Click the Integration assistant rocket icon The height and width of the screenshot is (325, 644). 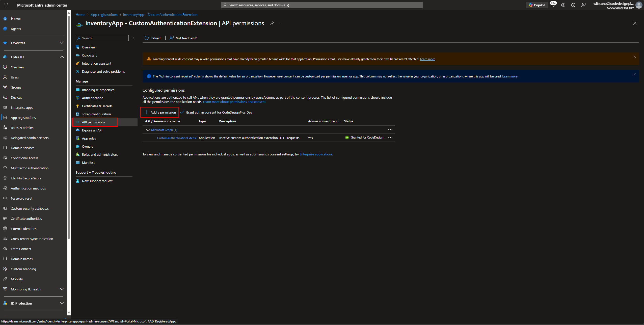click(78, 63)
